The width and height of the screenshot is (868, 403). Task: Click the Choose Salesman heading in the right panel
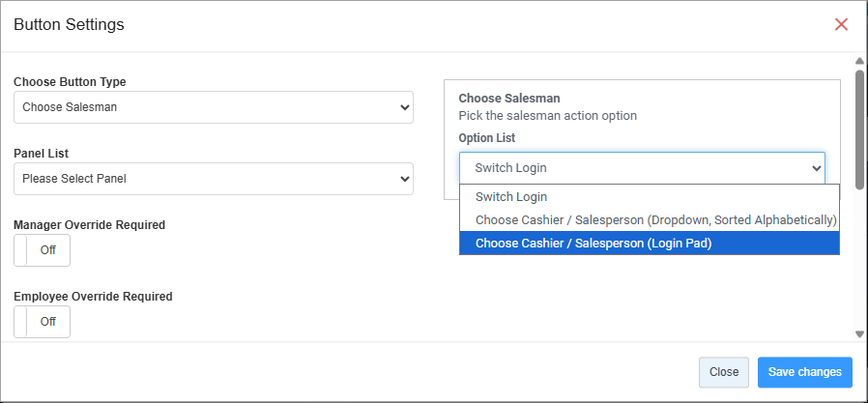pos(509,99)
